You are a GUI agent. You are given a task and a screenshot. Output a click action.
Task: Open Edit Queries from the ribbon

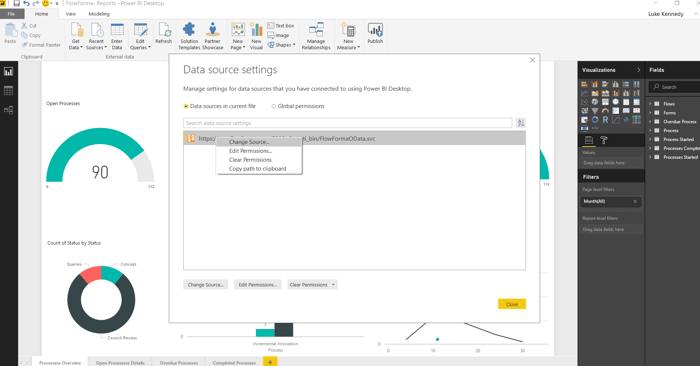[140, 36]
